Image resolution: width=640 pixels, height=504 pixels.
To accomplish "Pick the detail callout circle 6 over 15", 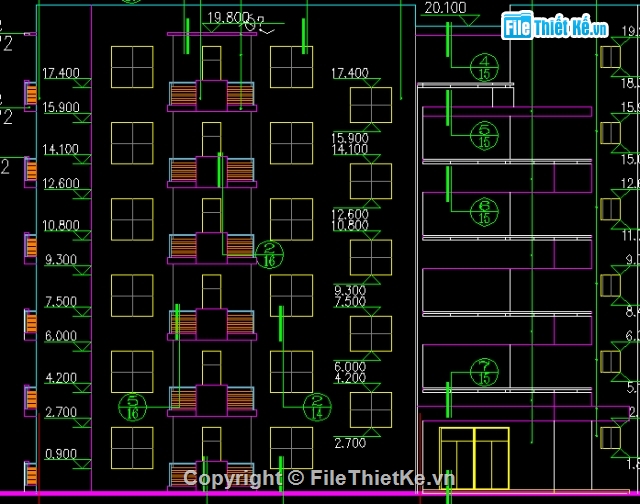I will tap(484, 212).
